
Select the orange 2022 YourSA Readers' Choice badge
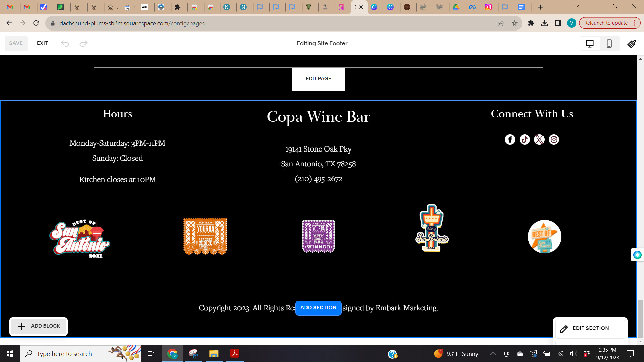(x=205, y=237)
